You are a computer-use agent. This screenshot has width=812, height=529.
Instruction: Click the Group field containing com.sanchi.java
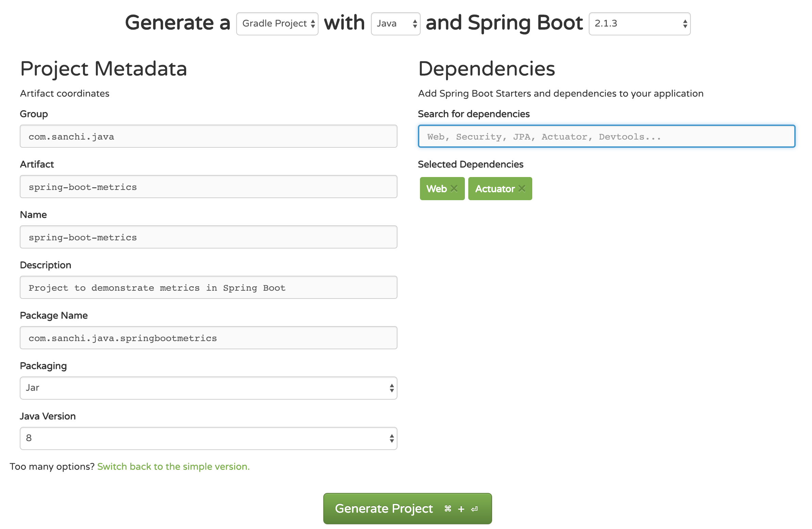209,136
